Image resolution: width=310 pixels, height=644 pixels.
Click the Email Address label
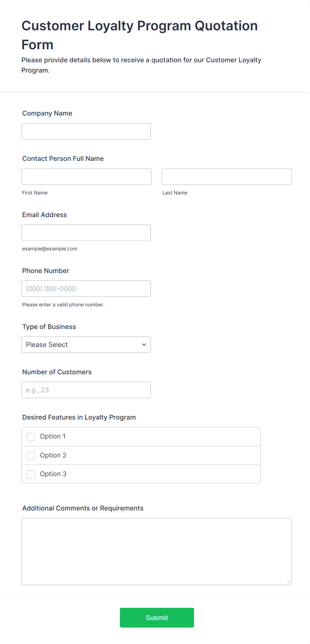point(45,215)
